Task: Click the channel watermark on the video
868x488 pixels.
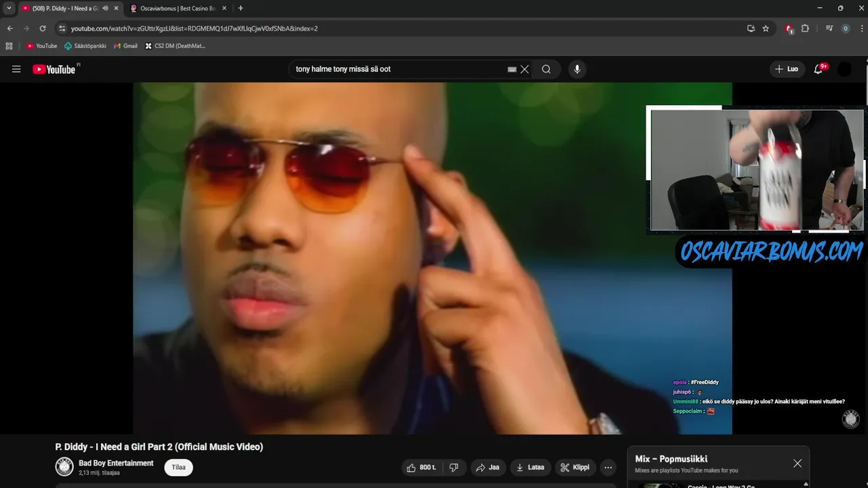Action: 850,419
